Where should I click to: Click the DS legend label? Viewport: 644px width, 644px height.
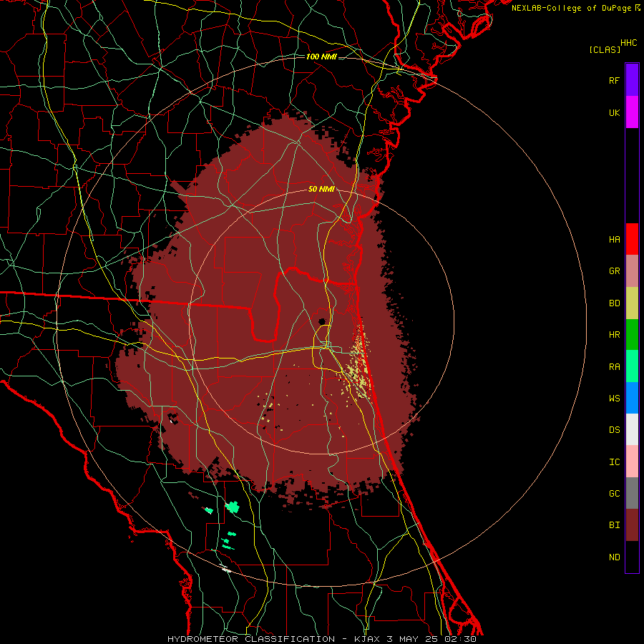(x=614, y=430)
